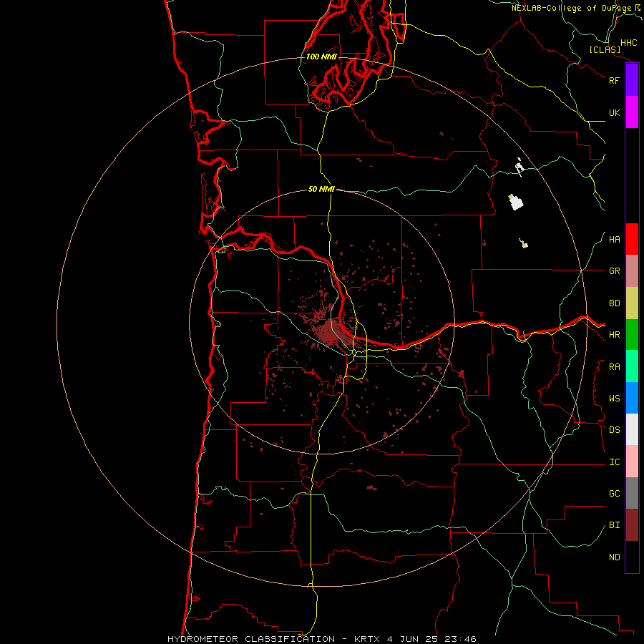The height and width of the screenshot is (644, 644).
Task: Click the WS blue legend swatch
Action: pos(632,398)
